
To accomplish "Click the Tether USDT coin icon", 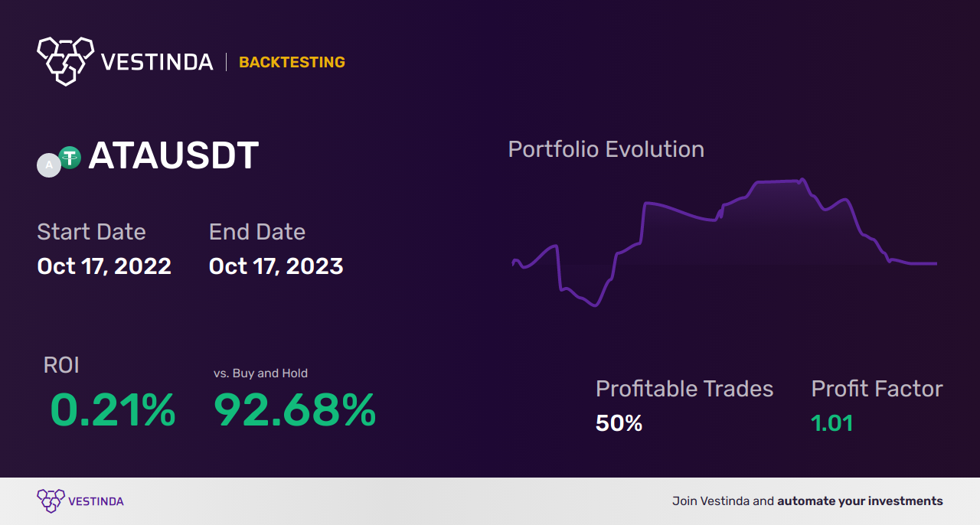I will click(70, 158).
